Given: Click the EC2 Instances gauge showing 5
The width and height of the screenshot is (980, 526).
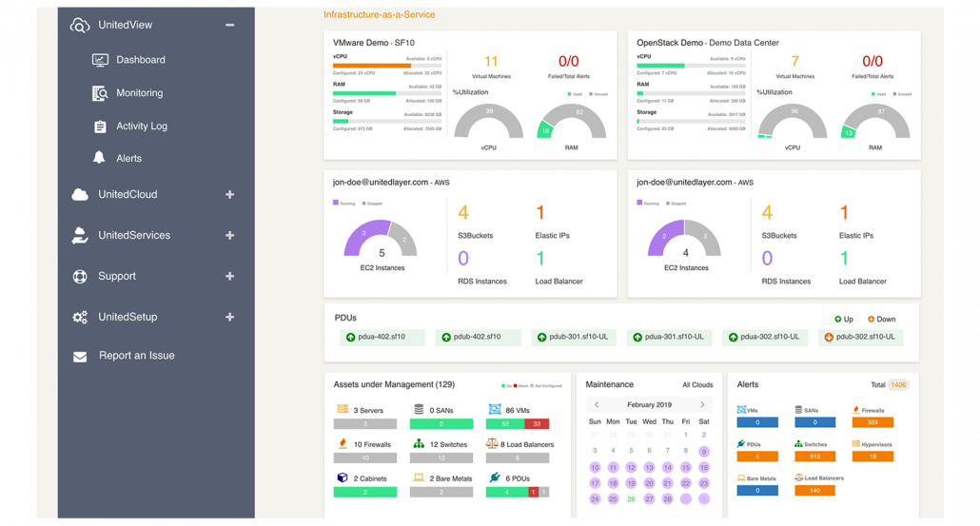Looking at the screenshot, I should click(x=381, y=240).
